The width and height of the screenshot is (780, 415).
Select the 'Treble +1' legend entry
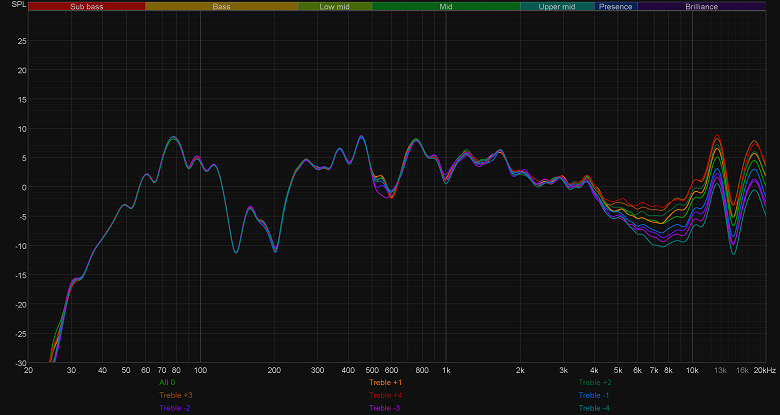[x=386, y=383]
